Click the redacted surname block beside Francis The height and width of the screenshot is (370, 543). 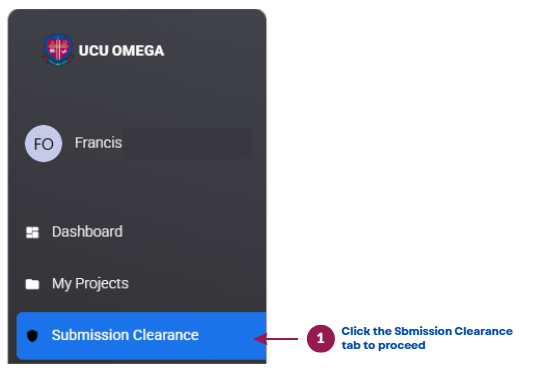187,143
